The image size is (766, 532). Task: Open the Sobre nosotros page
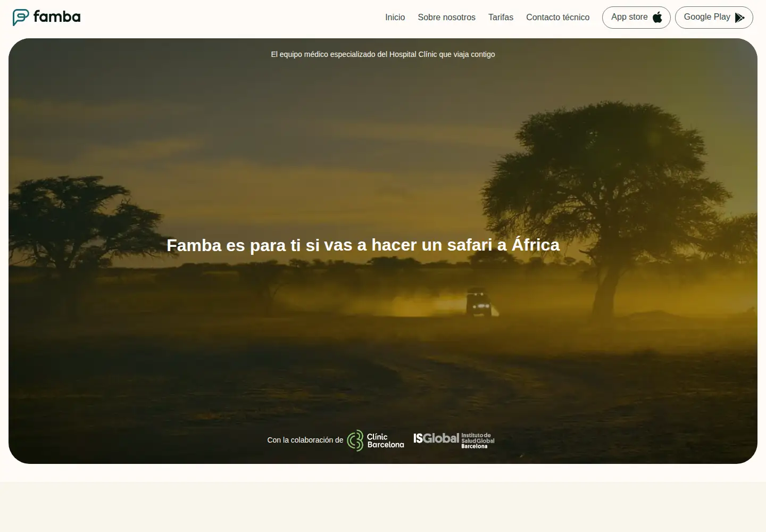coord(447,18)
